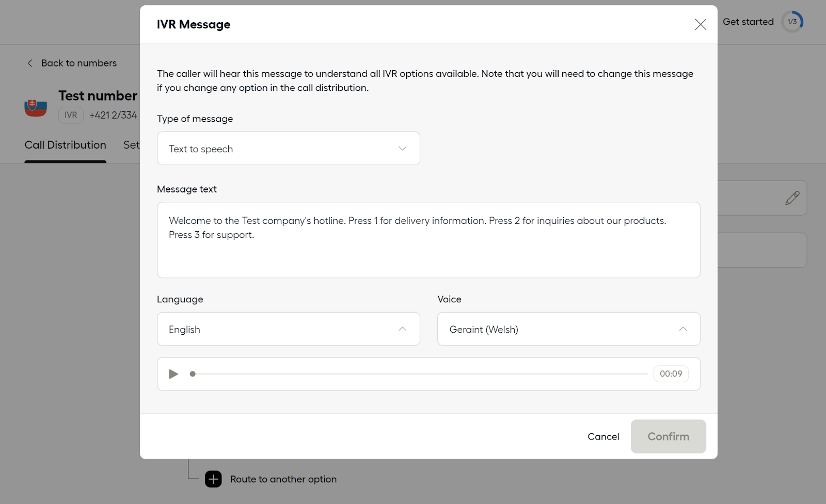Viewport: 826px width, 504px height.
Task: Go back to numbers link
Action: tap(79, 63)
